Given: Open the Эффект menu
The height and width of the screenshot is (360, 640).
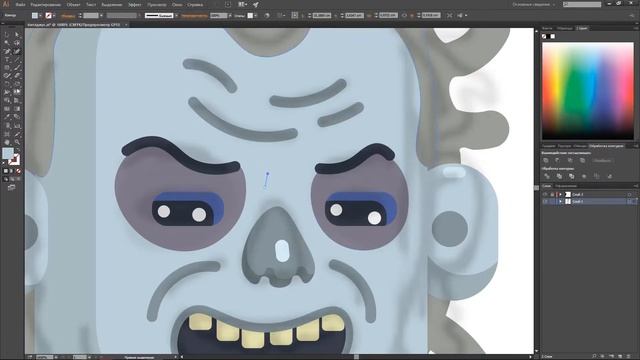Looking at the screenshot, I should point(135,5).
